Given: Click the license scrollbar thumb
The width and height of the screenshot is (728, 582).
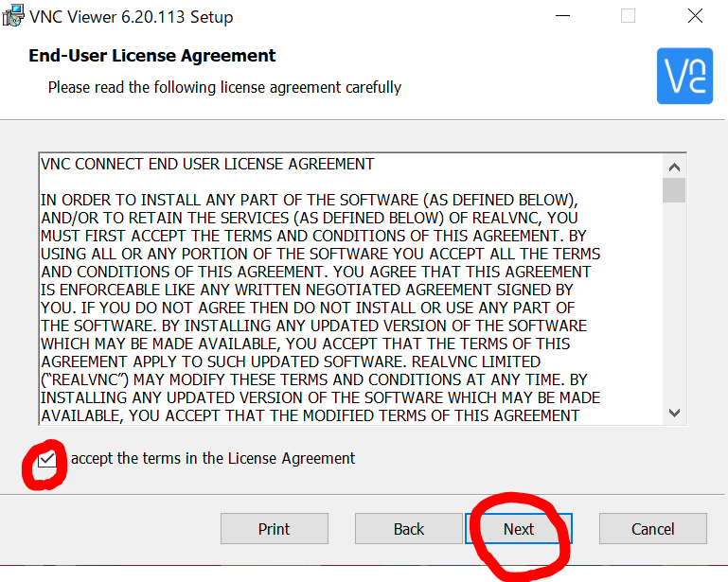Looking at the screenshot, I should pos(674,190).
